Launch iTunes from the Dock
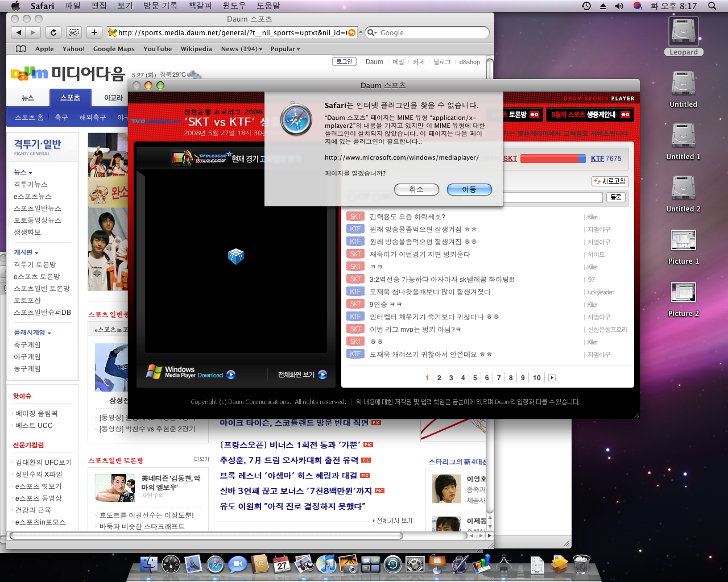728x582 pixels. coord(326,564)
